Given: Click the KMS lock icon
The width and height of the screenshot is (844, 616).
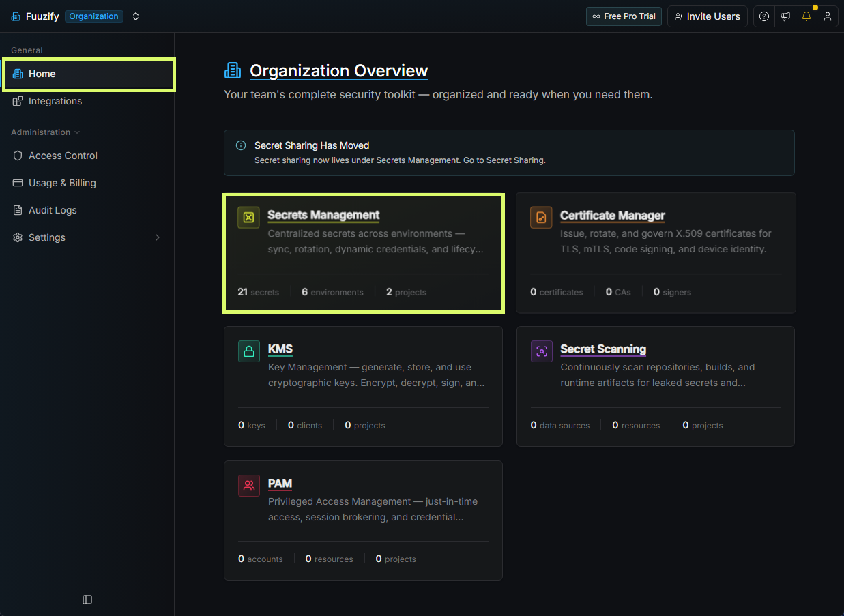Looking at the screenshot, I should coord(249,351).
